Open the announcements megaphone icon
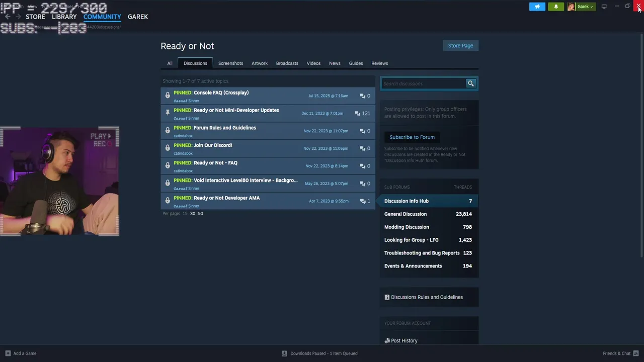This screenshot has width=644, height=362. (537, 7)
